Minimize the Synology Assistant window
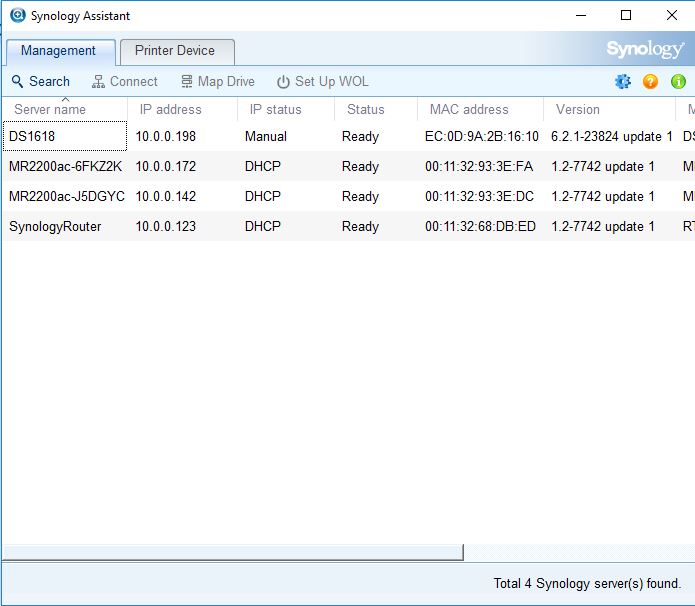695x606 pixels. [x=581, y=16]
